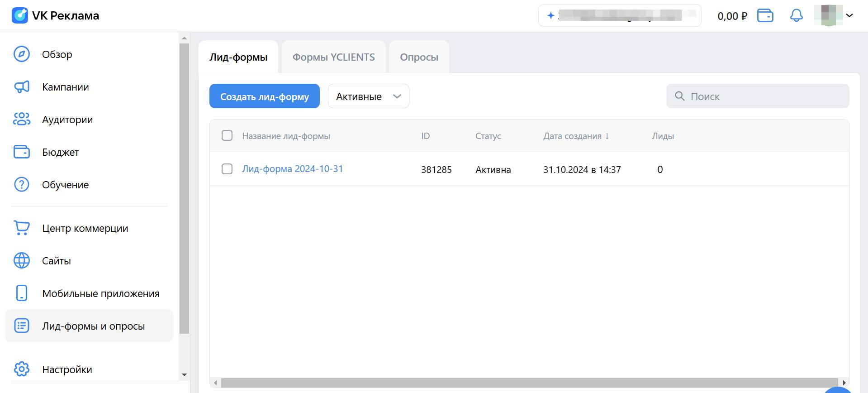Click the sidebar vertical scrollbar thumb
The width and height of the screenshot is (868, 393).
(x=184, y=189)
